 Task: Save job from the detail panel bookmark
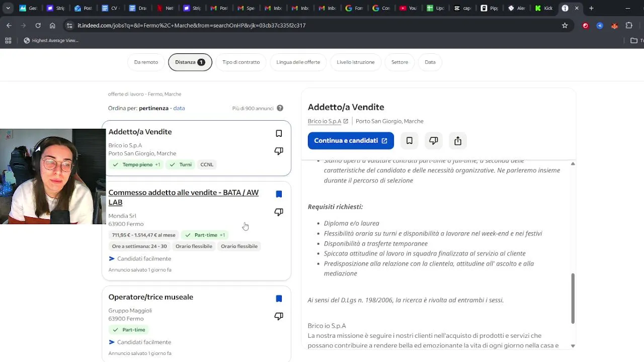(410, 141)
